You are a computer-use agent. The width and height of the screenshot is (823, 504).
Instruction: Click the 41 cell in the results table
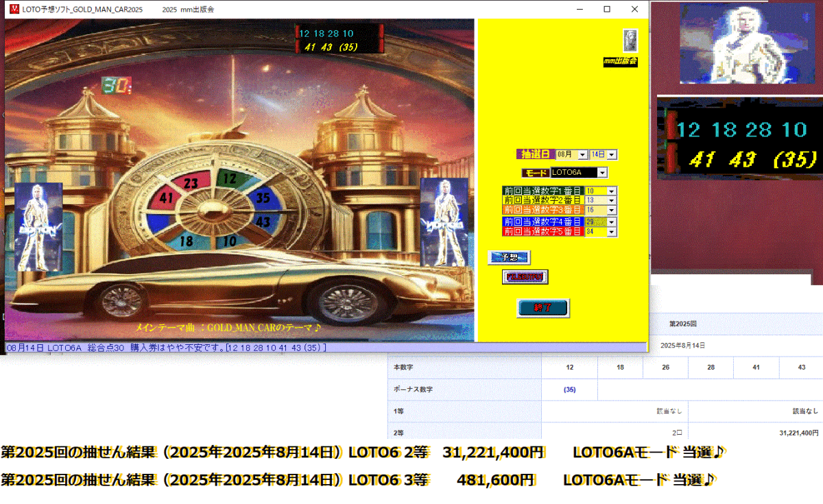point(756,368)
